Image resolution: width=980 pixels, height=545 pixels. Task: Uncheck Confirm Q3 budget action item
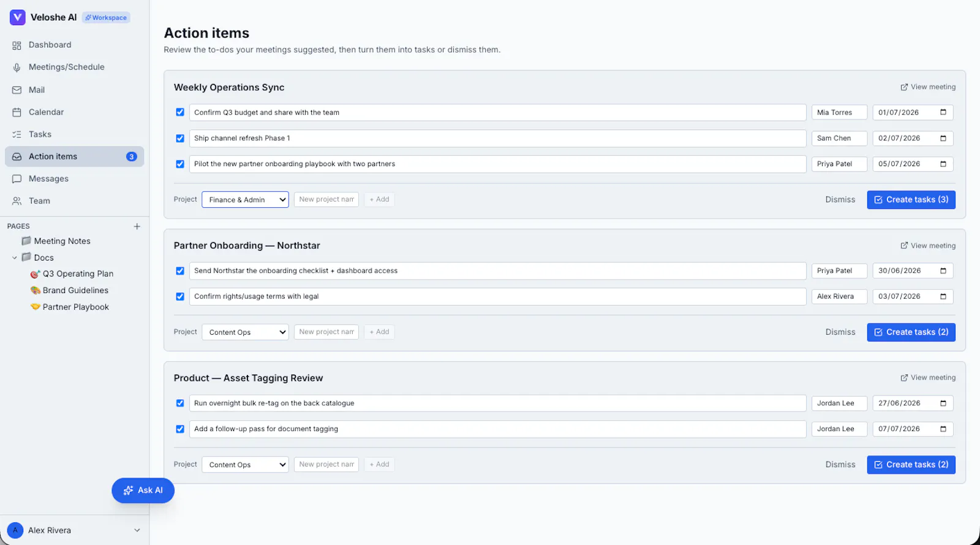(180, 112)
